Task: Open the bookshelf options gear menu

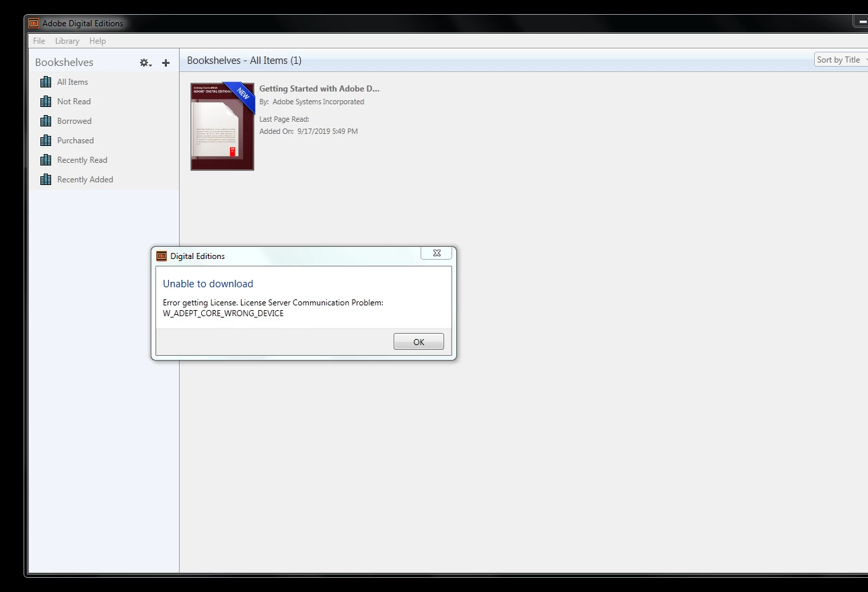Action: pyautogui.click(x=145, y=63)
